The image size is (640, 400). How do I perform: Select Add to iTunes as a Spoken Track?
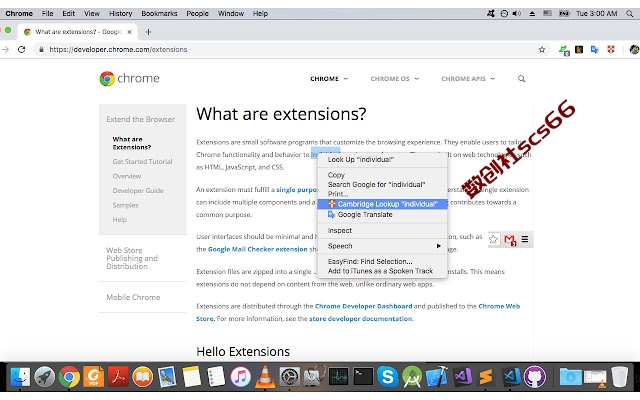click(x=382, y=271)
